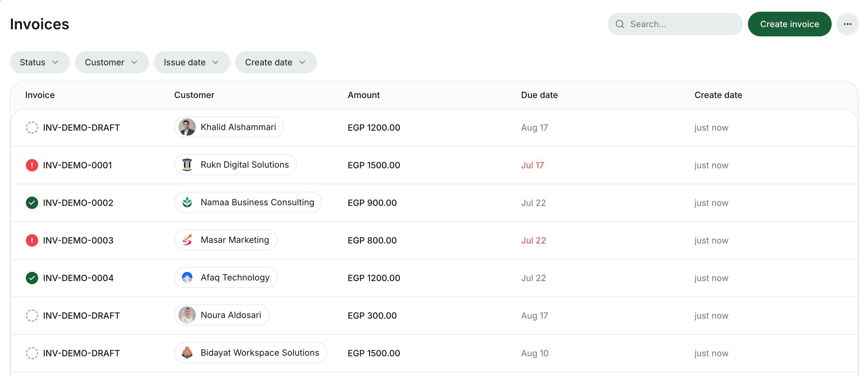868x376 pixels.
Task: Open the Issue date filter dropdown
Action: click(192, 62)
